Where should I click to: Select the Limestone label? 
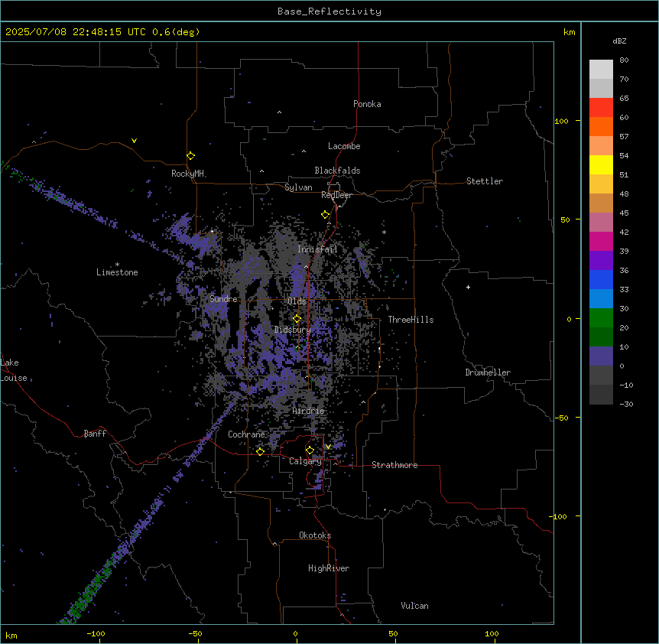(117, 272)
